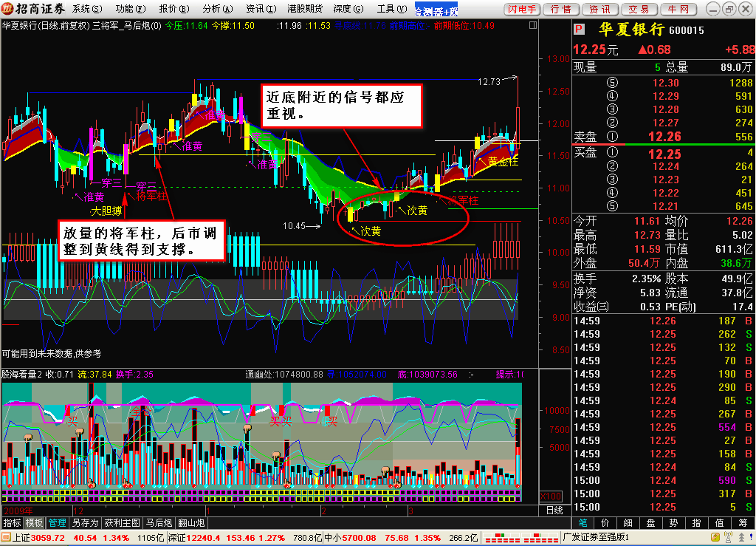Click the 市值 value 611.3亿
The height and width of the screenshot is (546, 756).
[735, 250]
